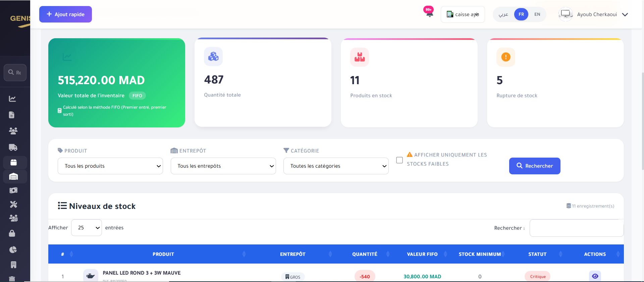Sort the table by ACTIONS column
This screenshot has width=644, height=282.
tap(595, 254)
